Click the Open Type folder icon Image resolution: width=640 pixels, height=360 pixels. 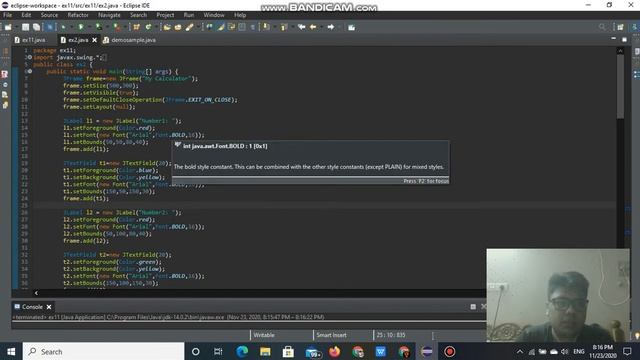pos(167,27)
